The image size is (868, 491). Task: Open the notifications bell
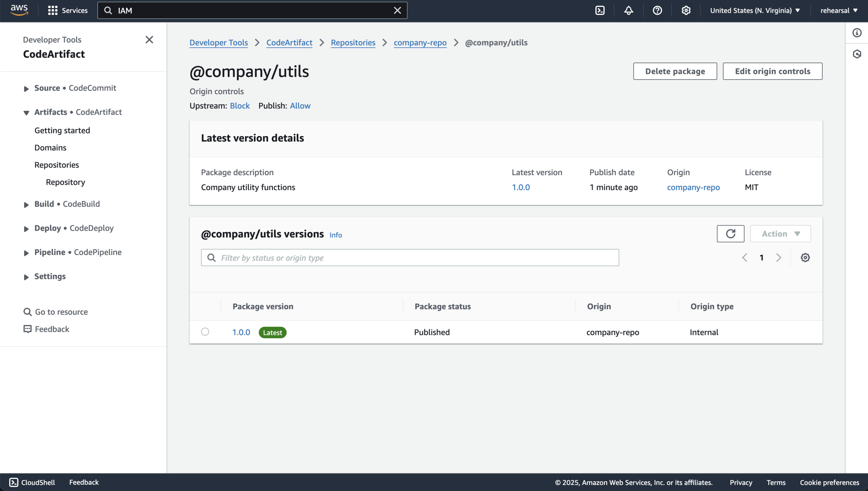[629, 10]
